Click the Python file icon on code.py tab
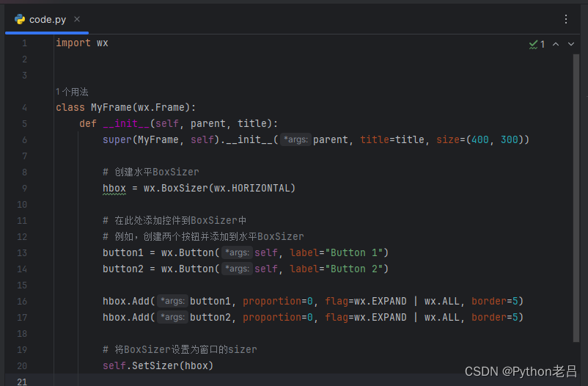Image resolution: width=588 pixels, height=386 pixels. (x=20, y=19)
